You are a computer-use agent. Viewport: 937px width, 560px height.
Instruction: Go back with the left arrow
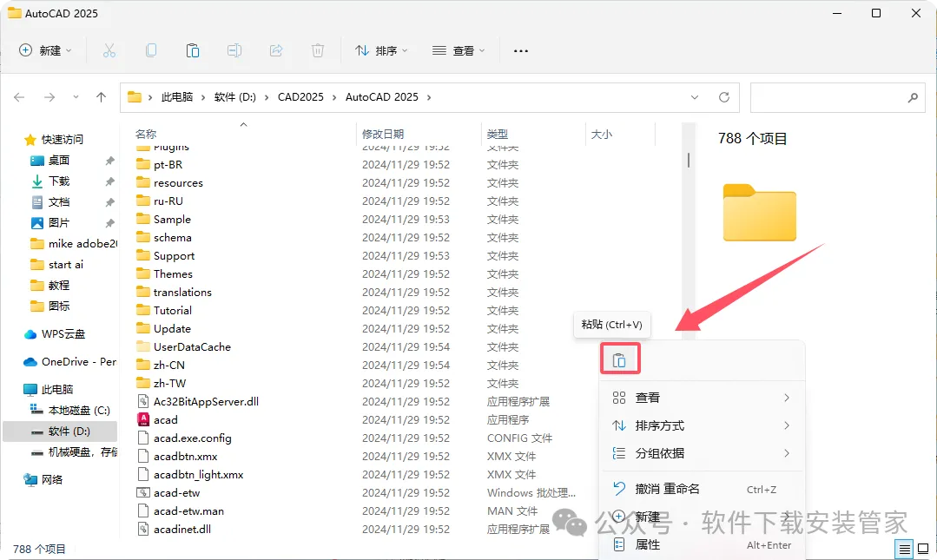coord(19,97)
